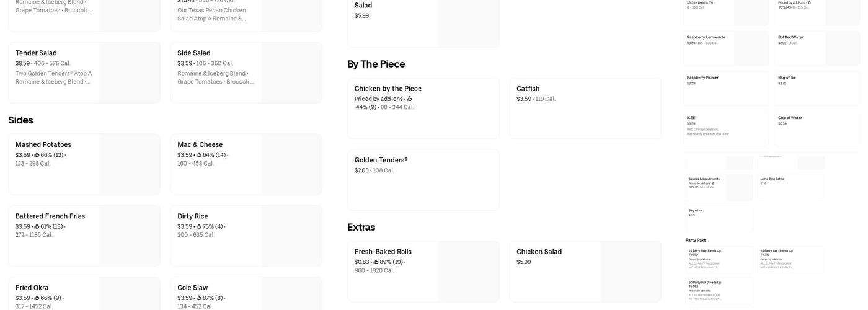Click thumbs-up icon on Fried Okra

(37, 298)
